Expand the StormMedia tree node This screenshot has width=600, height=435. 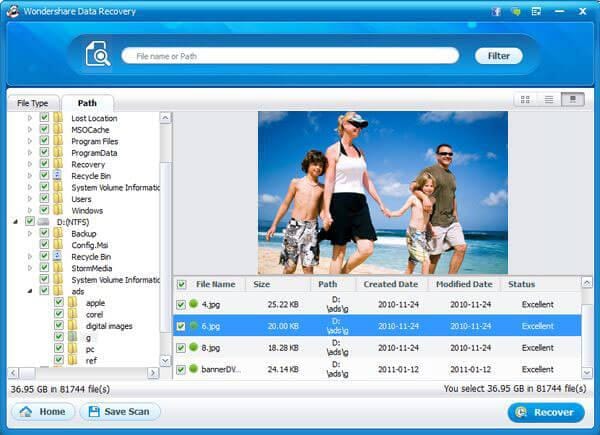pyautogui.click(x=30, y=268)
